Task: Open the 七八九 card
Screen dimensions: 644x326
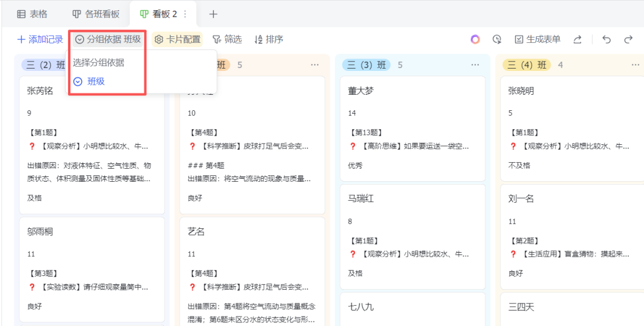Action: coord(413,309)
